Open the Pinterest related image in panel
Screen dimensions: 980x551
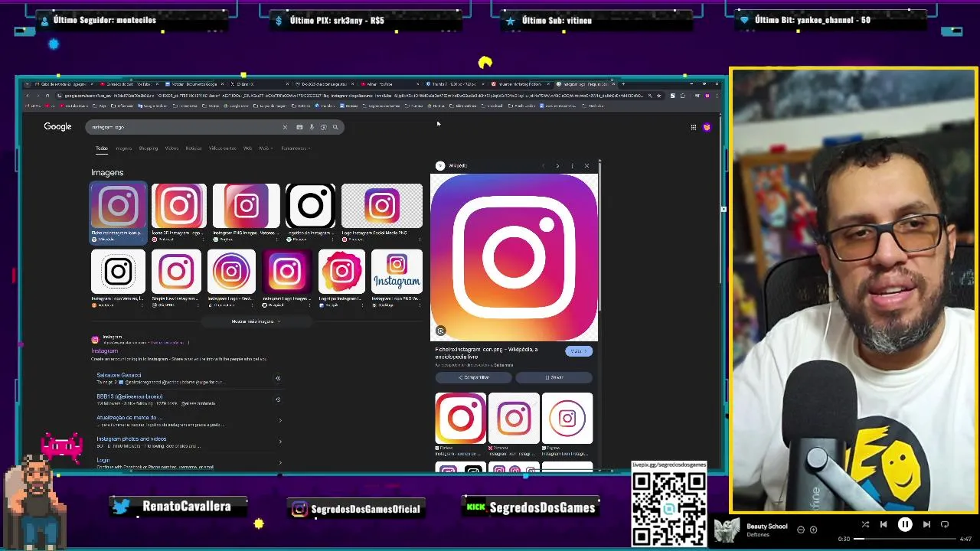pos(514,418)
